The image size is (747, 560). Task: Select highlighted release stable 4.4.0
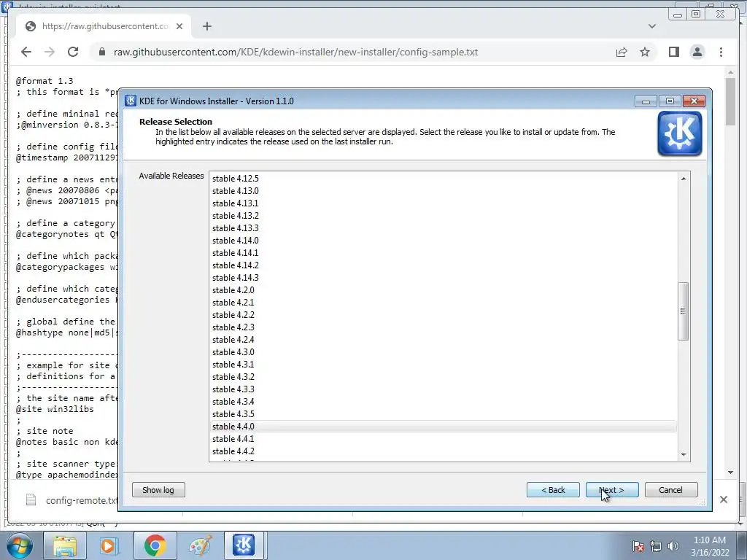click(x=443, y=426)
